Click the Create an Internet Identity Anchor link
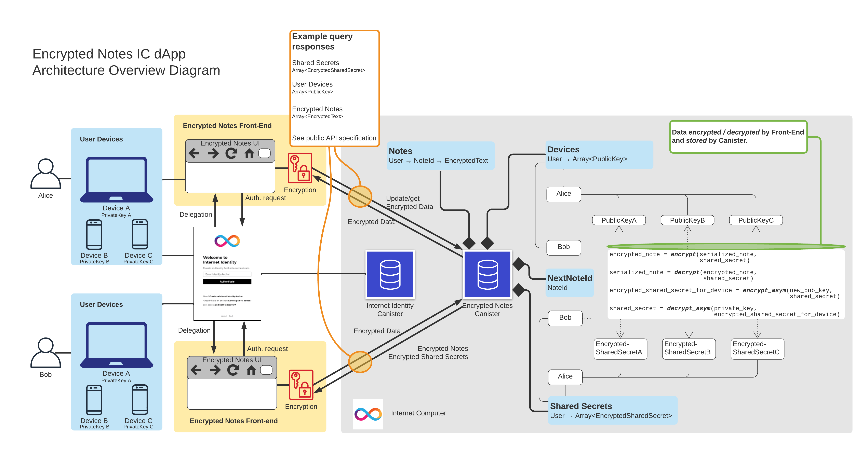Viewport: 868px width, 454px height. (226, 296)
